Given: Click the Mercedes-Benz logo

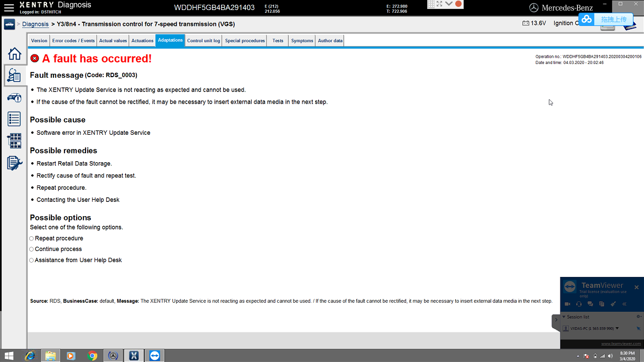Looking at the screenshot, I should coord(561,7).
